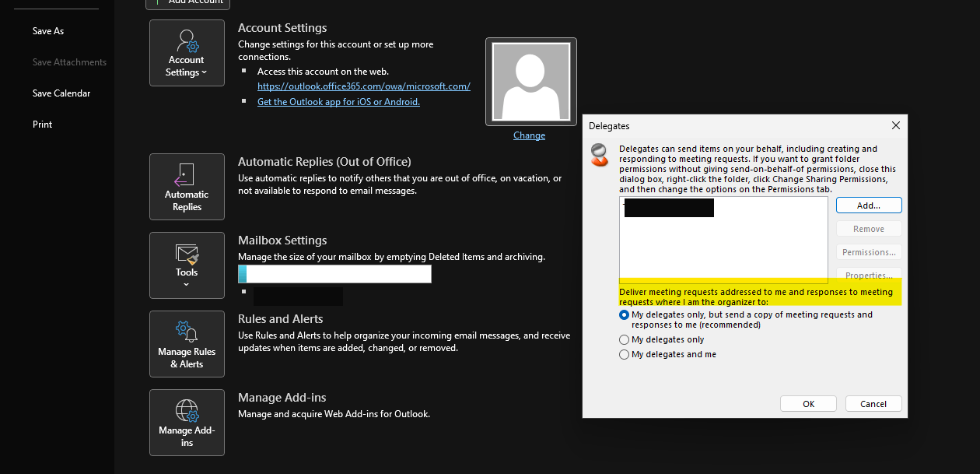Click the Manage Rules & Alerts icon
The image size is (980, 474).
click(x=186, y=330)
